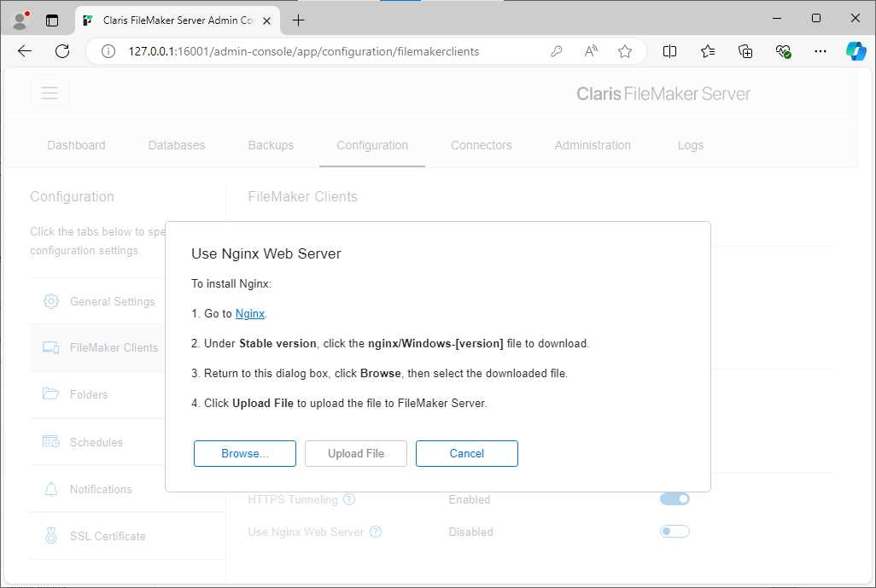Enable the Use Nginx Web Server toggle
This screenshot has height=588, width=876.
click(675, 531)
